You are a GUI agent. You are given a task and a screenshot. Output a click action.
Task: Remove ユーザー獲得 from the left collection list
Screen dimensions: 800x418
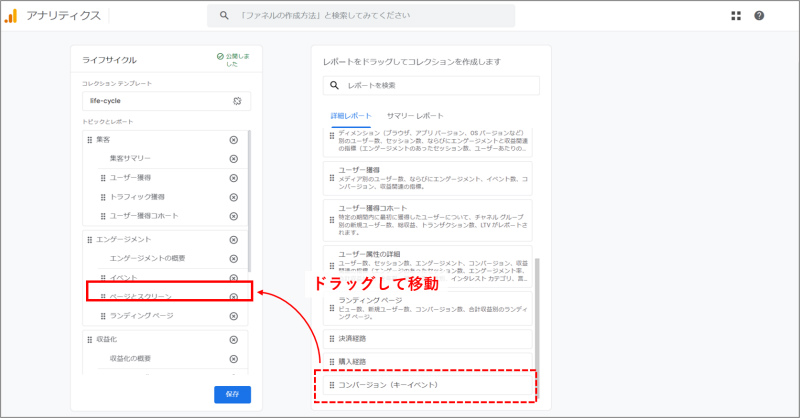pyautogui.click(x=234, y=178)
